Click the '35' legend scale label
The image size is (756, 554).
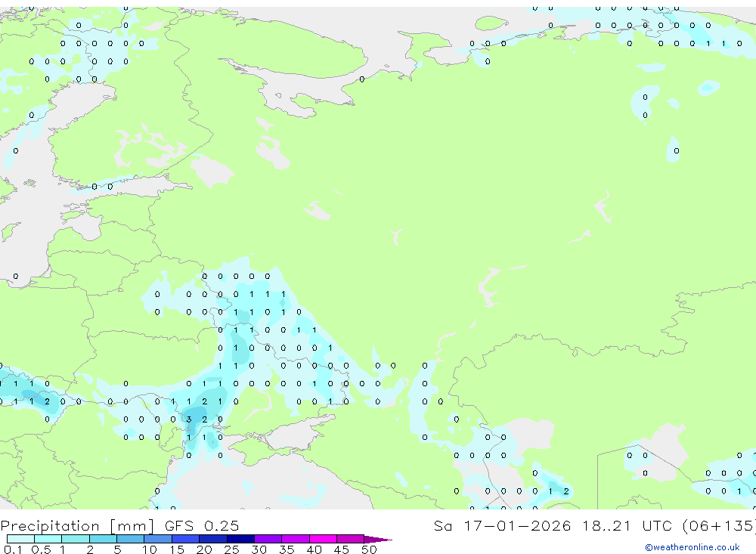pyautogui.click(x=287, y=549)
